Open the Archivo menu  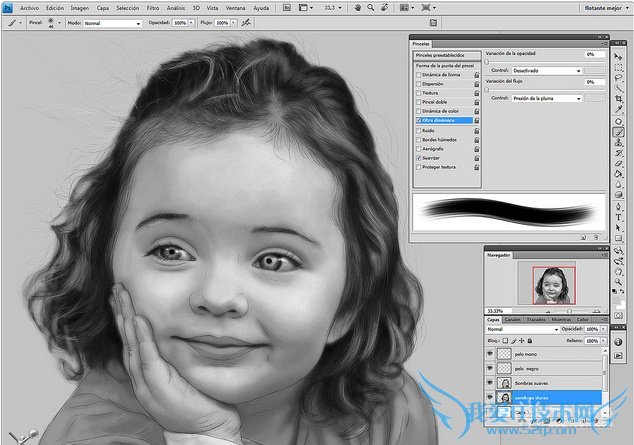pyautogui.click(x=29, y=8)
